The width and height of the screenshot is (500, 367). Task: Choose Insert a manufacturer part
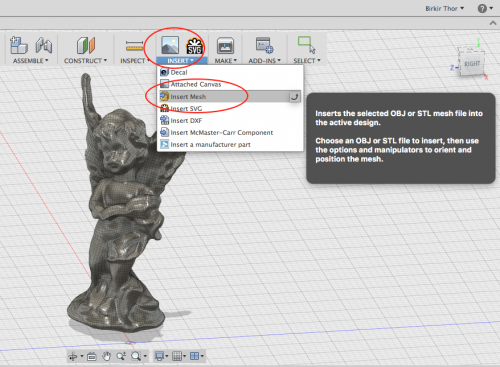pyautogui.click(x=230, y=144)
